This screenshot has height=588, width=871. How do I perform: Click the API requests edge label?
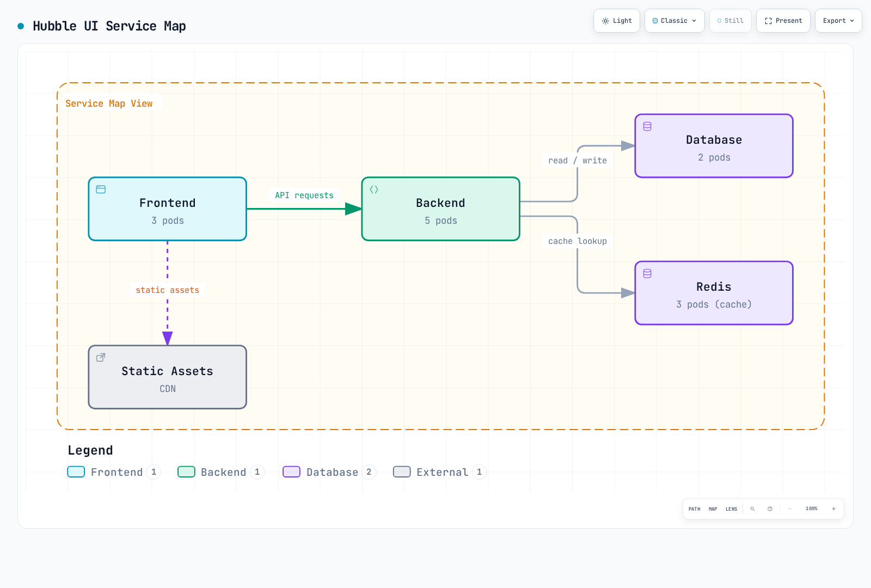(x=304, y=195)
